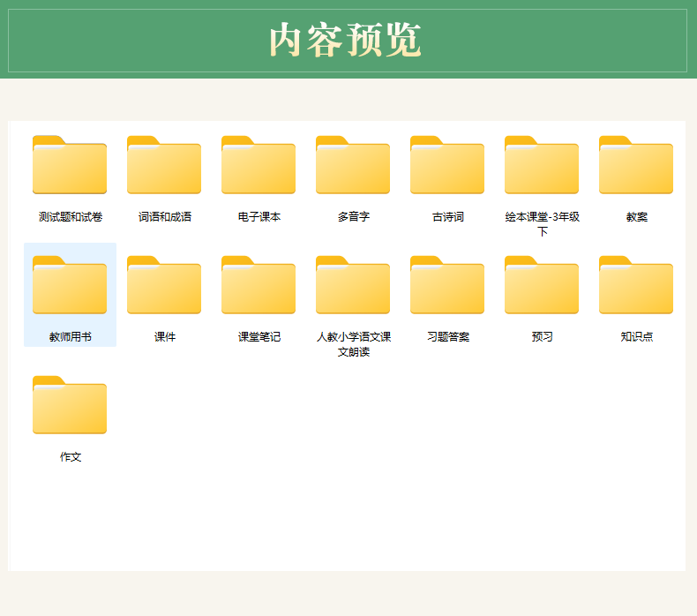The image size is (697, 616).
Task: Open the 课件 folder icon
Action: click(x=164, y=285)
